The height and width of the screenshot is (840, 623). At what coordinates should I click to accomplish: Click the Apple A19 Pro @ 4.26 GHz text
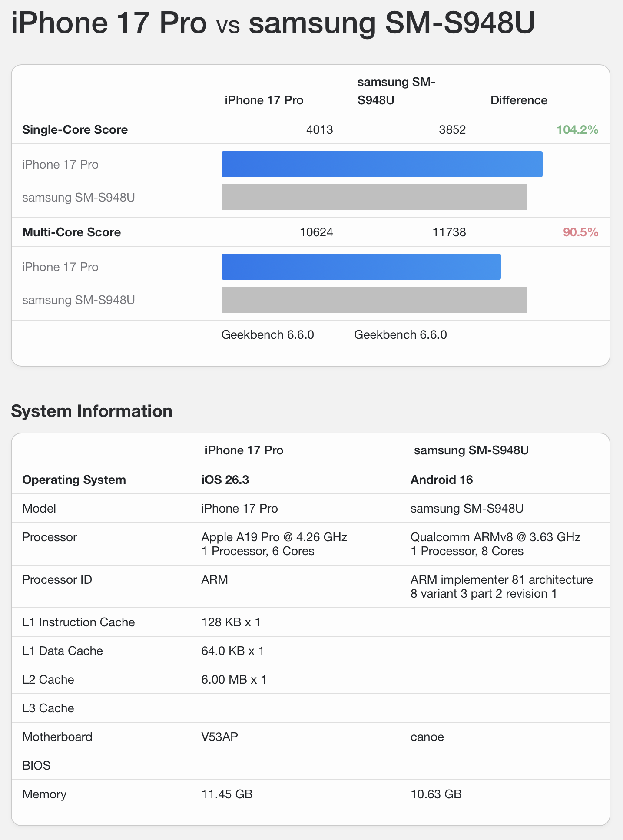tap(274, 537)
